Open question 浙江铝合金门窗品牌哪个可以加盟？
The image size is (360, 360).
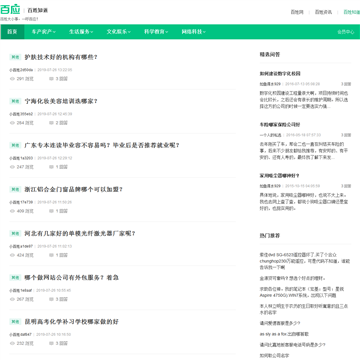click(74, 189)
